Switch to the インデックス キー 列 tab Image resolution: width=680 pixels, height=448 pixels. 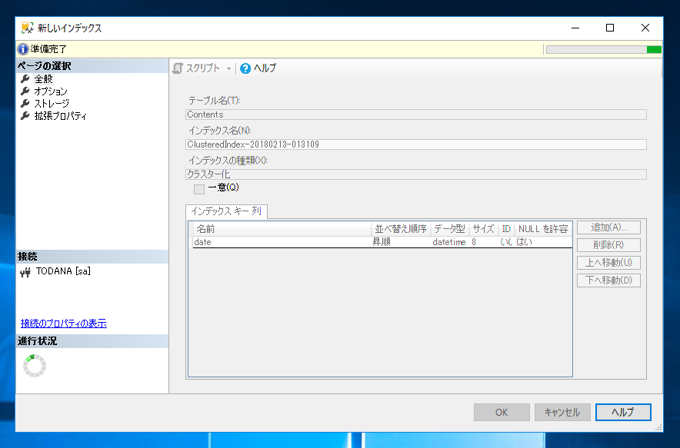point(226,211)
